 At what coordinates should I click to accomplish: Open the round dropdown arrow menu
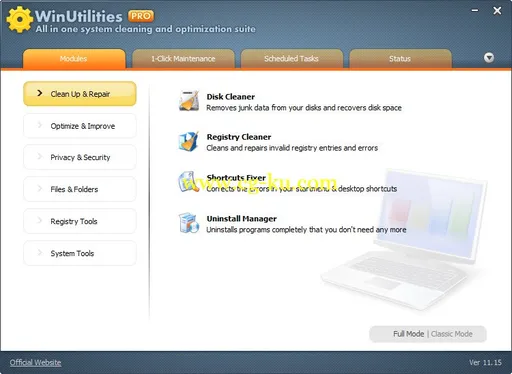(489, 58)
